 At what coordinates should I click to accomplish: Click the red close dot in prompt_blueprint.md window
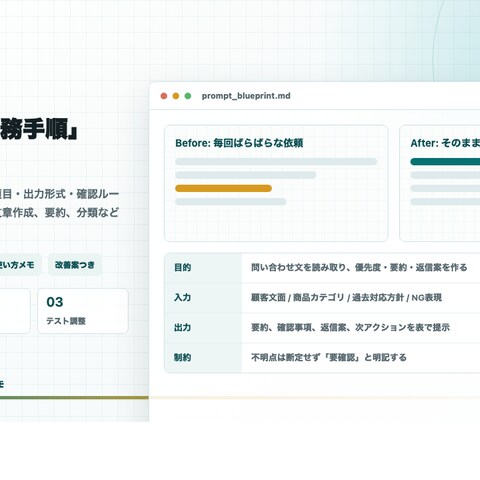(164, 96)
